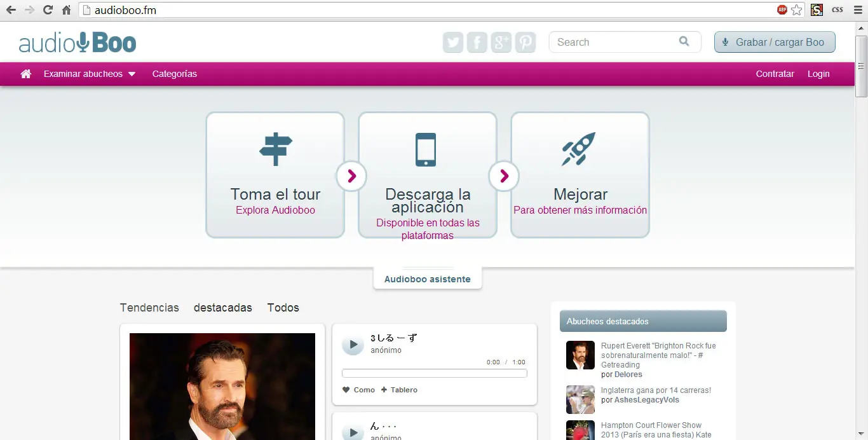
Task: Open the Toma el tour card title
Action: click(x=275, y=194)
